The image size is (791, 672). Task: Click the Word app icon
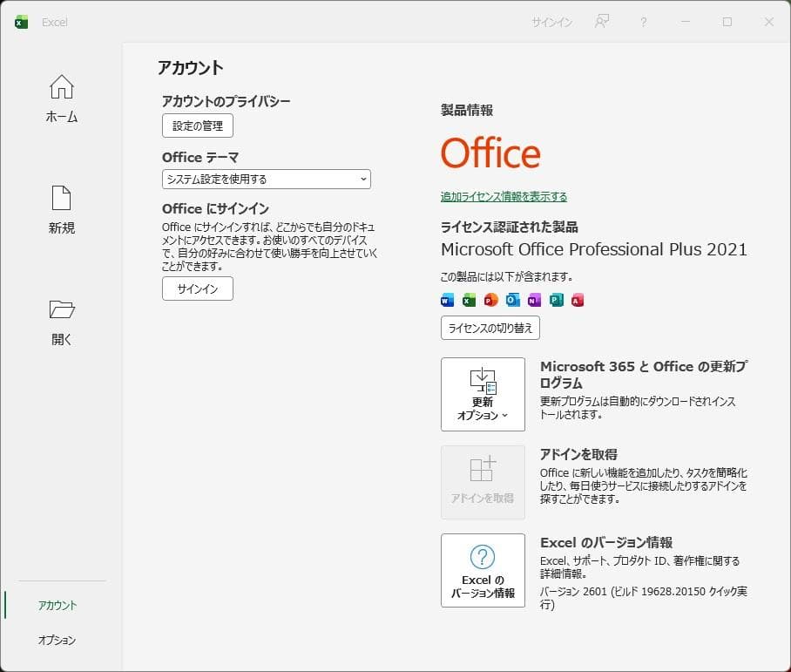(445, 299)
